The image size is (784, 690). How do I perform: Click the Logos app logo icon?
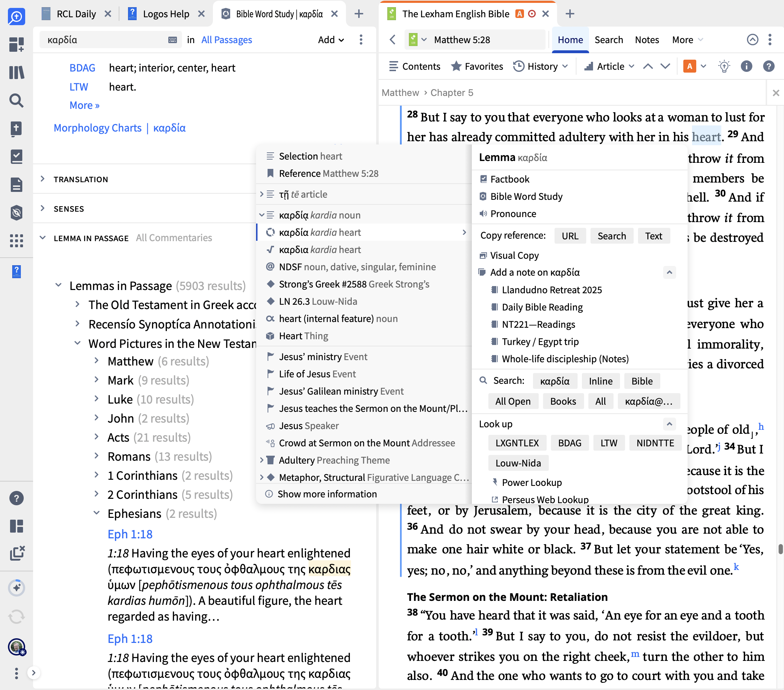[17, 17]
